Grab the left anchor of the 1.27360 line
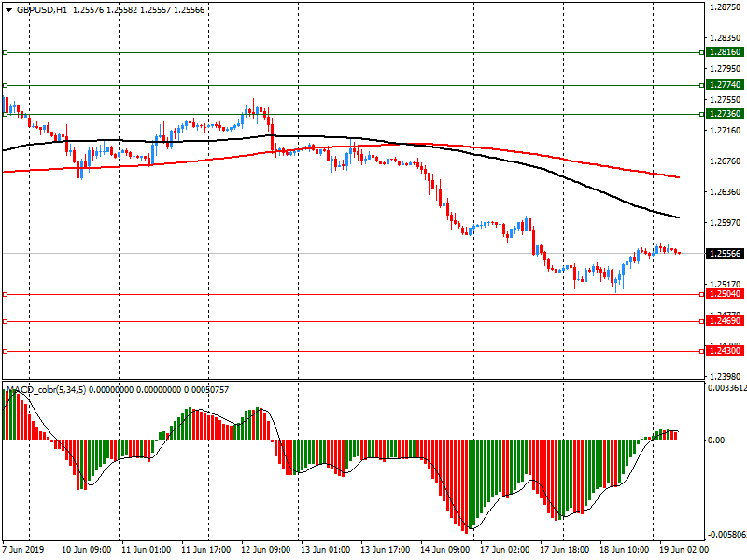This screenshot has width=747, height=560. tap(6, 114)
